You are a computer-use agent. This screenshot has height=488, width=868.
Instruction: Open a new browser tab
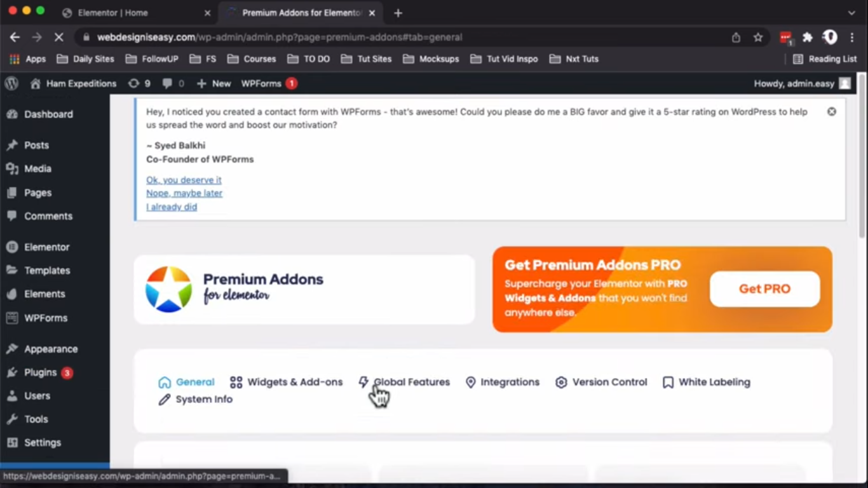398,13
